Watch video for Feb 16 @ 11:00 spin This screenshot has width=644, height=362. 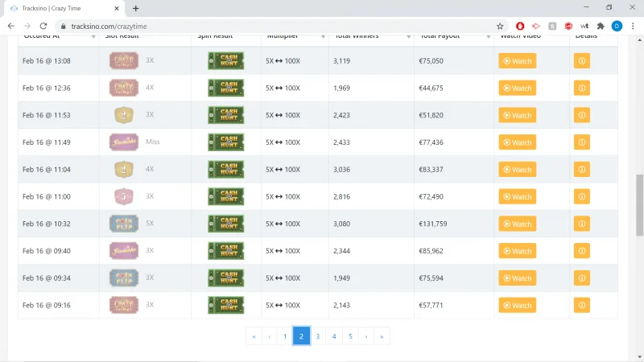[518, 196]
